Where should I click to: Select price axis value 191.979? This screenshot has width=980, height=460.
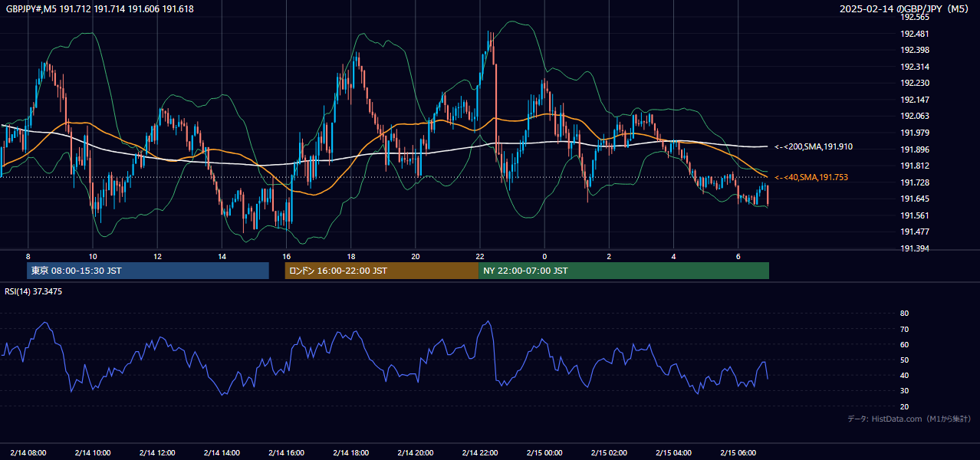(915, 133)
